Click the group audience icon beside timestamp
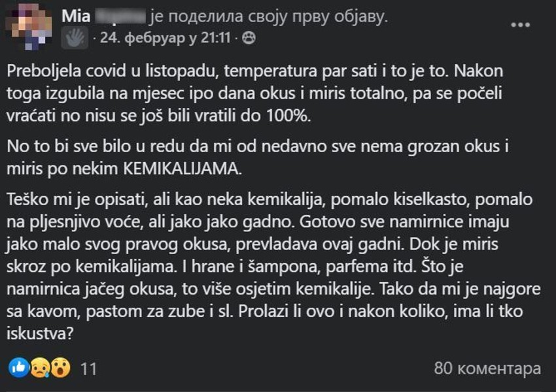This screenshot has width=556, height=392. click(249, 39)
